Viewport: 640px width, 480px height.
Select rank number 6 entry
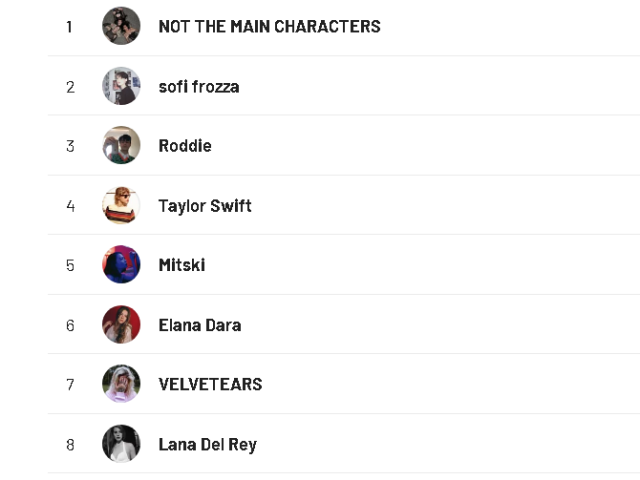[x=70, y=326]
